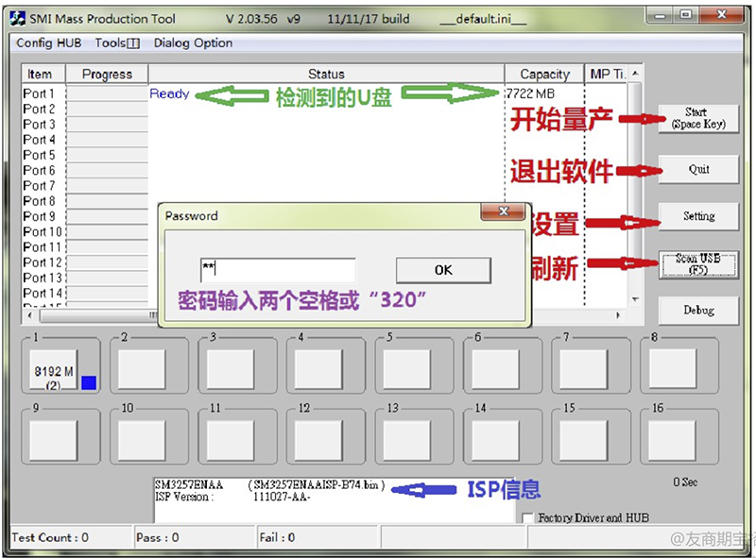Click the port list scroll up arrow
This screenshot has height=558, width=756.
(635, 74)
